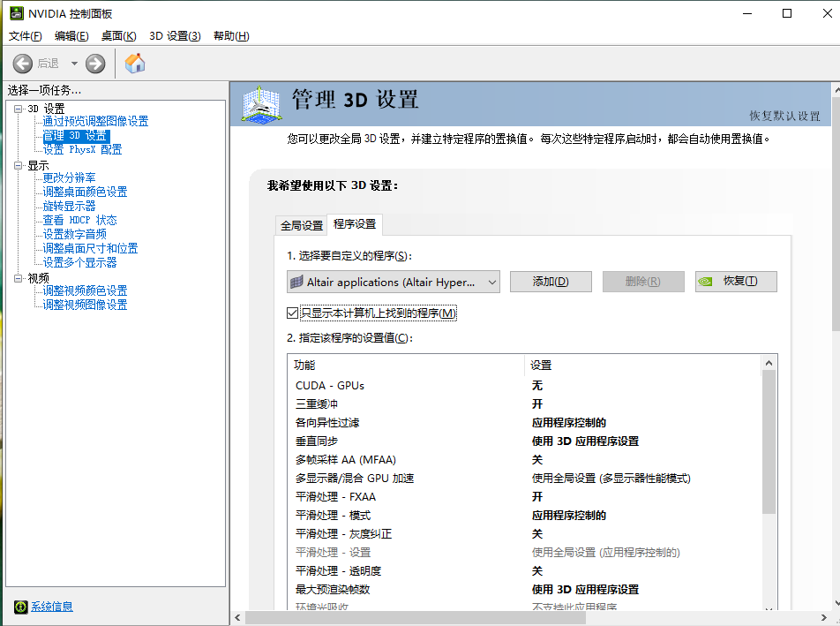Click the 添加 button to add a program
This screenshot has height=626, width=840.
(550, 281)
